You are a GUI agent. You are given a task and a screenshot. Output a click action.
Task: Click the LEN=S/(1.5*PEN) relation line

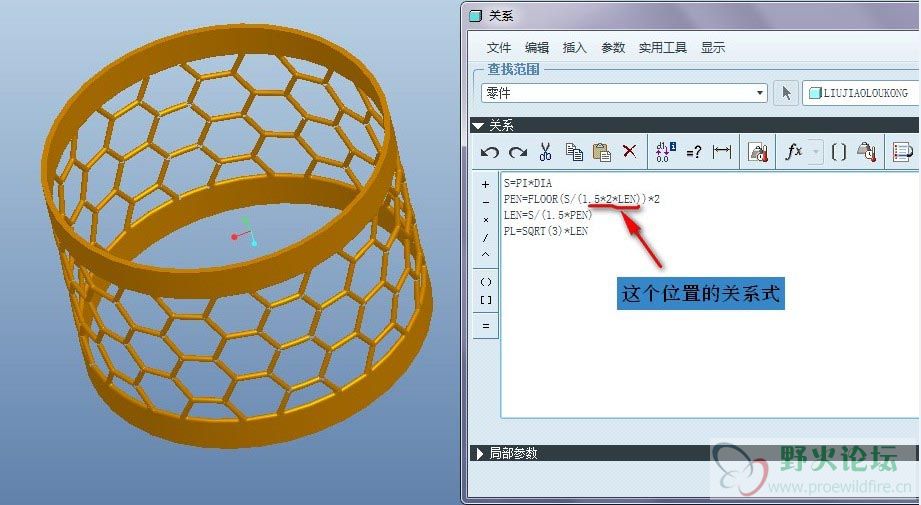click(x=548, y=215)
